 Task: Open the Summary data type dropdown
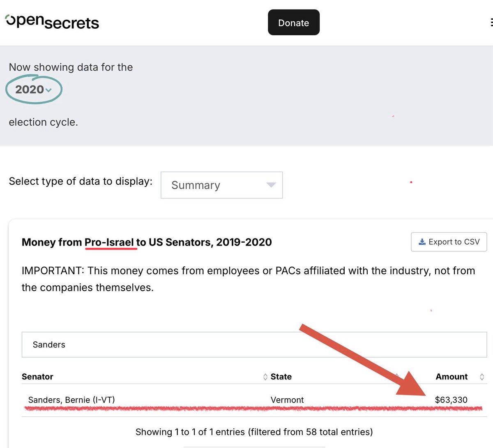tap(221, 185)
